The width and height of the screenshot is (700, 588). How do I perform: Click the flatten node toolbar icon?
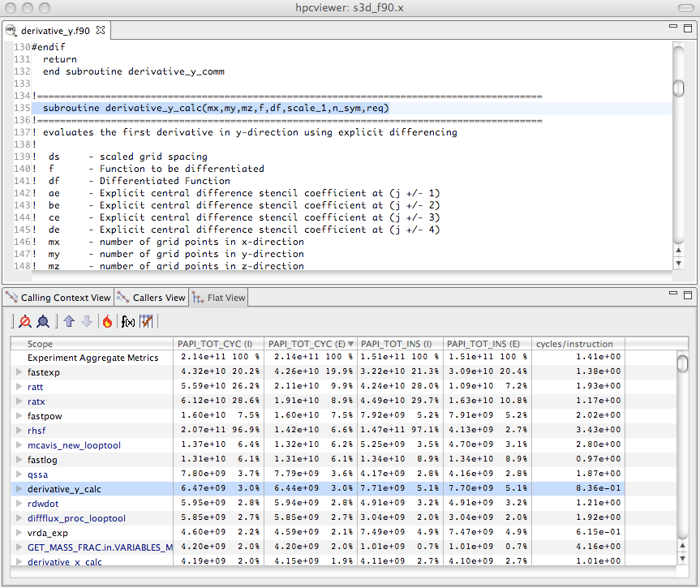point(25,322)
